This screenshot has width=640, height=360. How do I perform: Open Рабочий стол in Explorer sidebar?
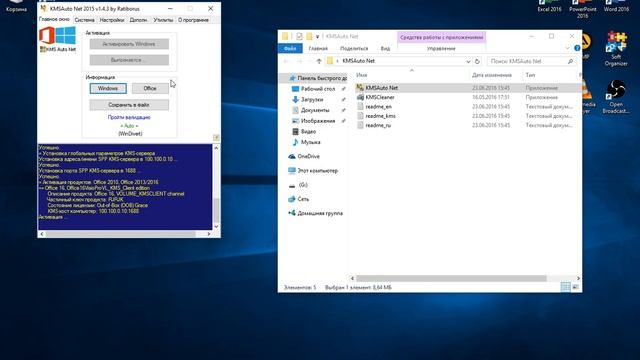318,89
